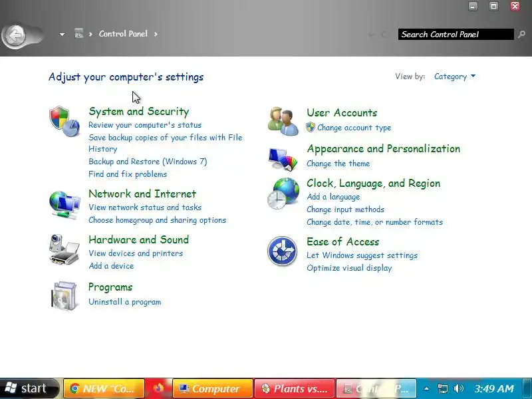This screenshot has height=399, width=532.
Task: Click the Programs software box icon
Action: [x=65, y=295]
